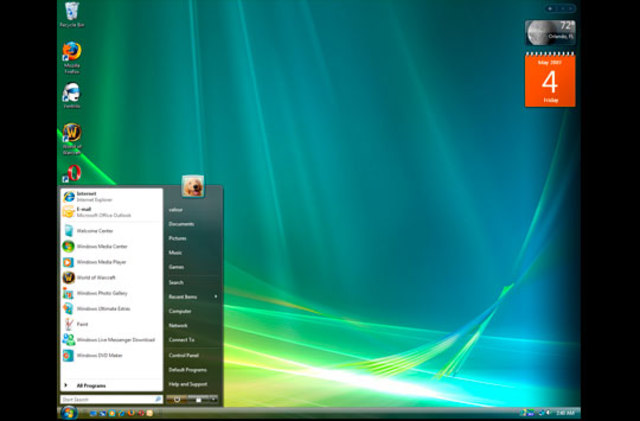Open Computer from Start menu

[x=180, y=311]
